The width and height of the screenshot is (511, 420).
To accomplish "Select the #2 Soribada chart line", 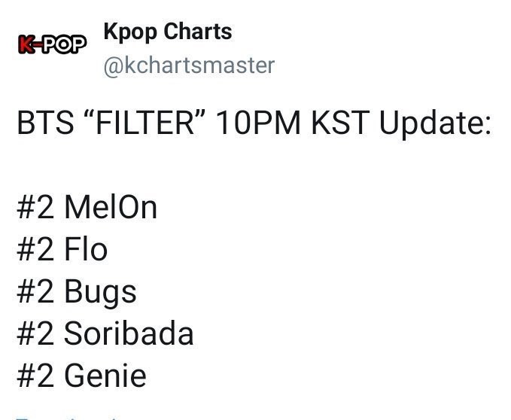I will coord(105,333).
